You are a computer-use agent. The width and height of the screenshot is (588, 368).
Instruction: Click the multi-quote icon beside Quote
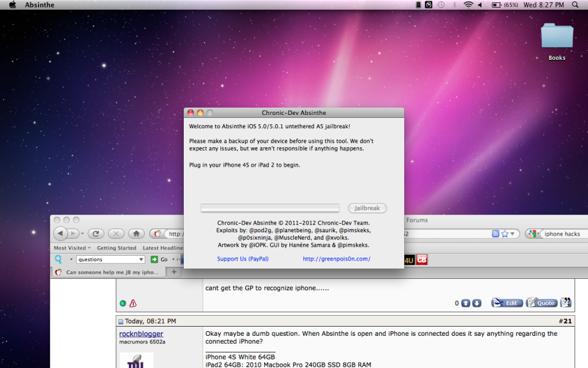tap(566, 302)
